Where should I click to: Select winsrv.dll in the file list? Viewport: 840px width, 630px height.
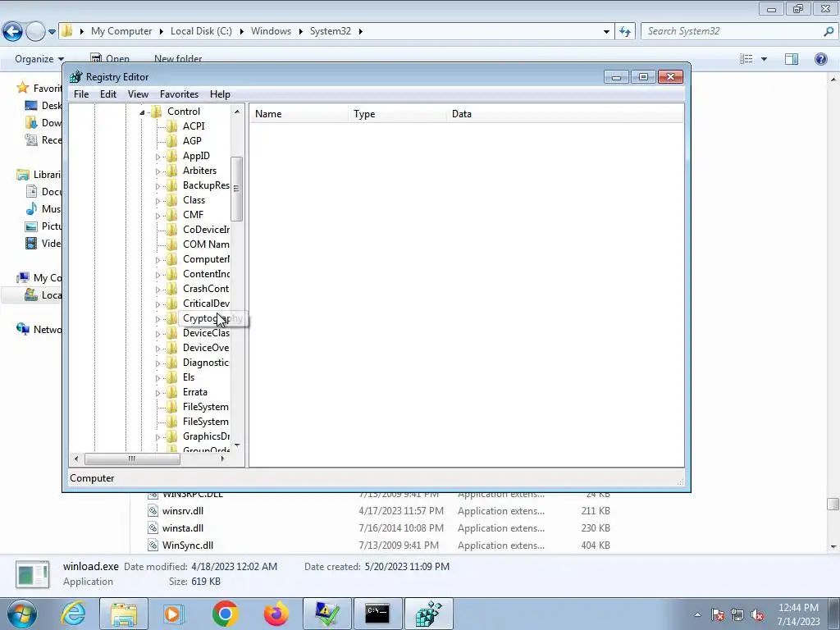183,511
